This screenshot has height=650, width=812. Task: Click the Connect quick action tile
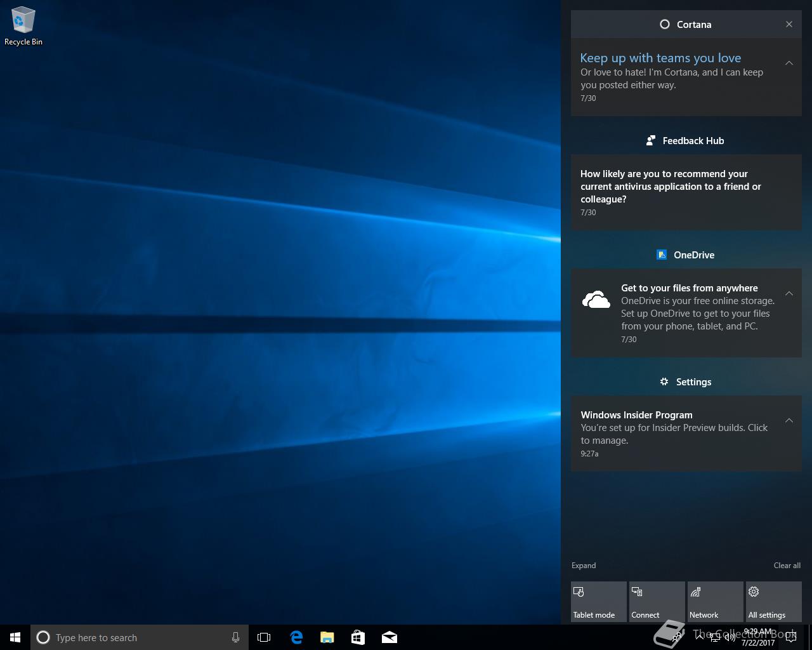point(657,602)
